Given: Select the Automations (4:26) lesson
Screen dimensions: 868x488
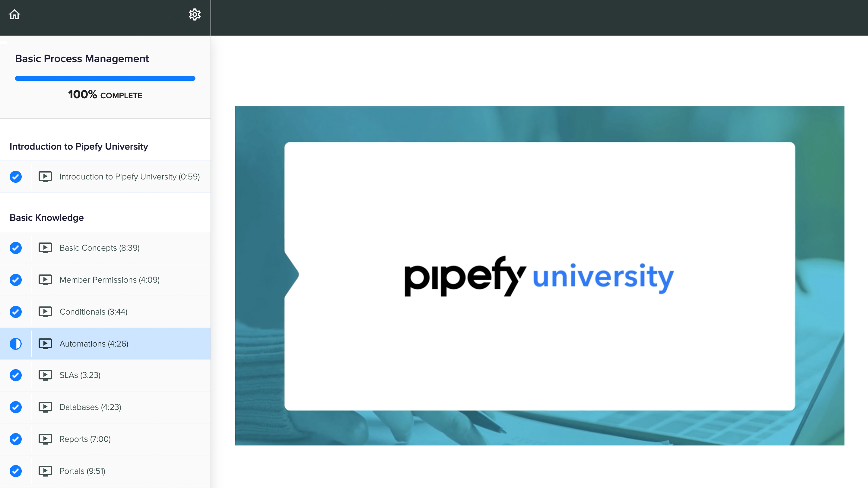Looking at the screenshot, I should pos(105,344).
